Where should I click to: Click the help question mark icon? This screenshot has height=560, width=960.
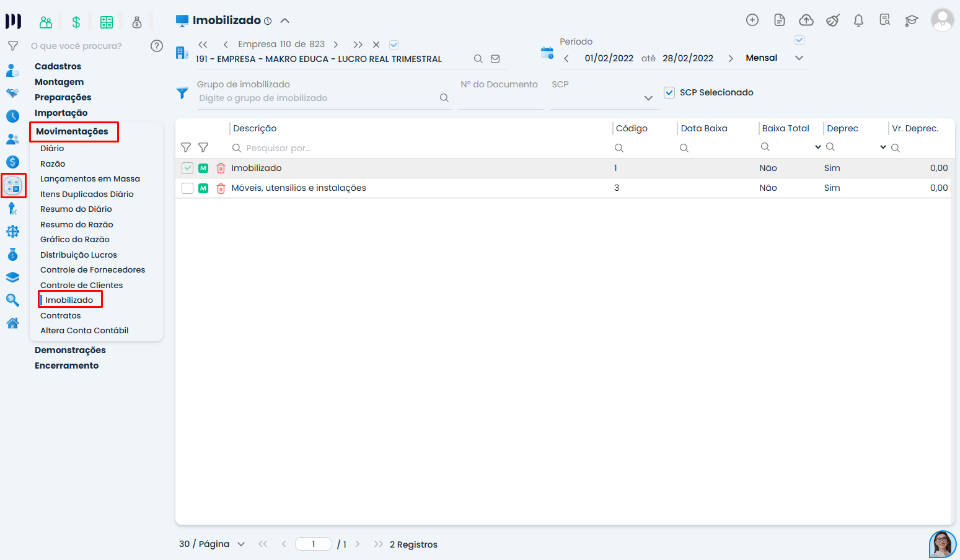157,46
